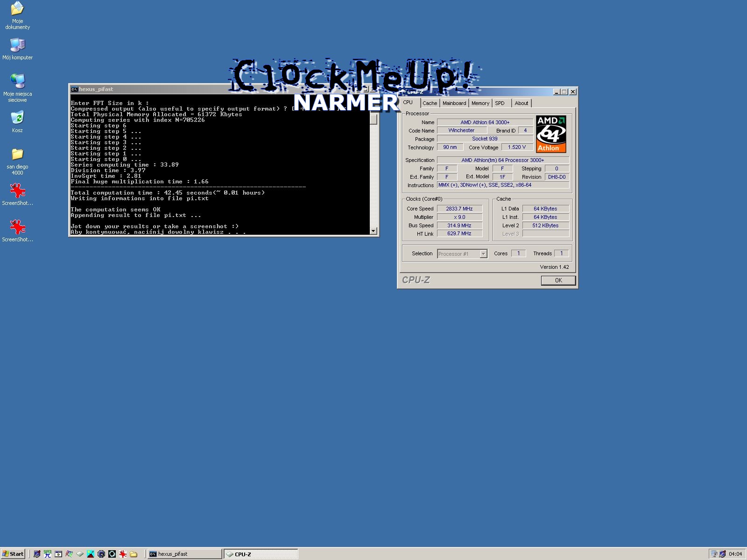Image resolution: width=747 pixels, height=560 pixels.
Task: Click the landscape picture quick launch icon
Action: 91,554
